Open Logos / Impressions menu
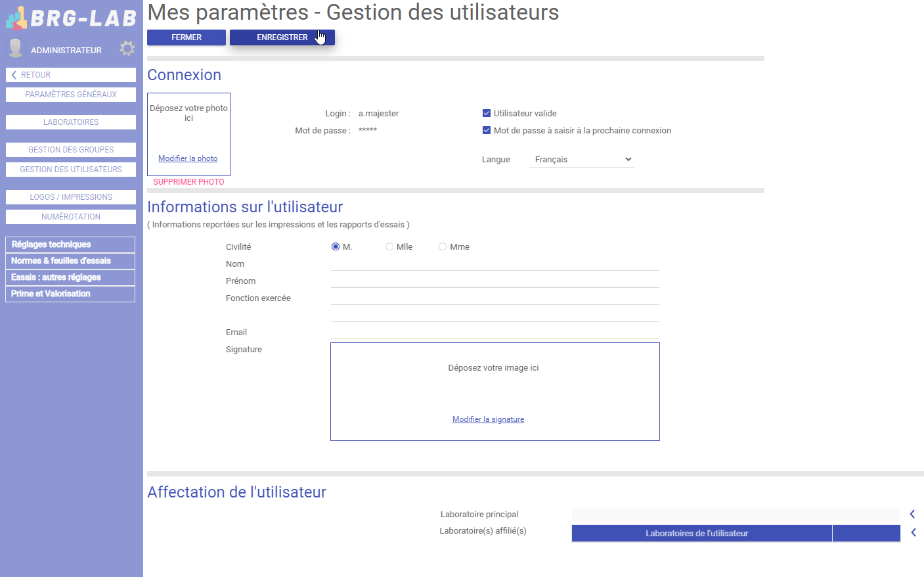 [x=71, y=197]
